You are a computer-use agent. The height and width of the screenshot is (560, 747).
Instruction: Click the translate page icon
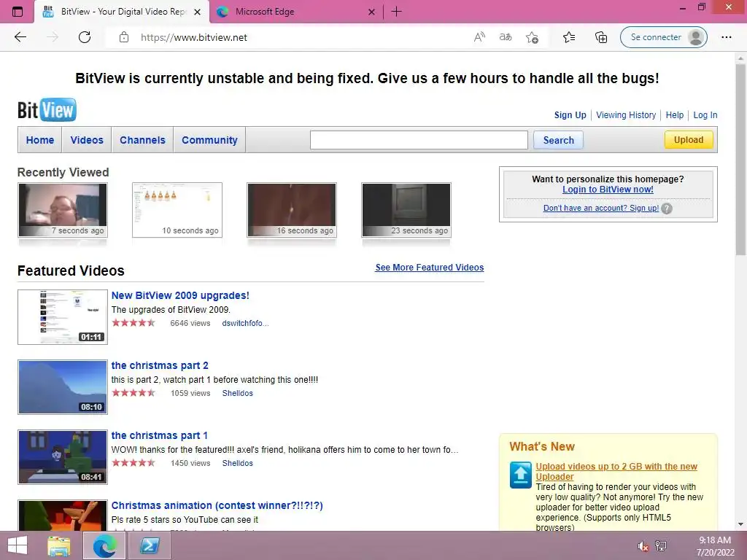coord(506,37)
